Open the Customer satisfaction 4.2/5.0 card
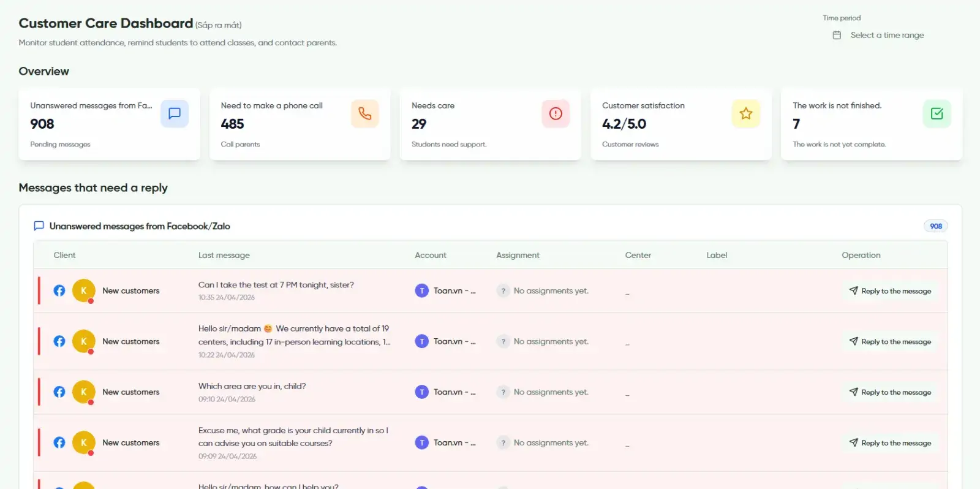Image resolution: width=980 pixels, height=489 pixels. click(x=680, y=124)
